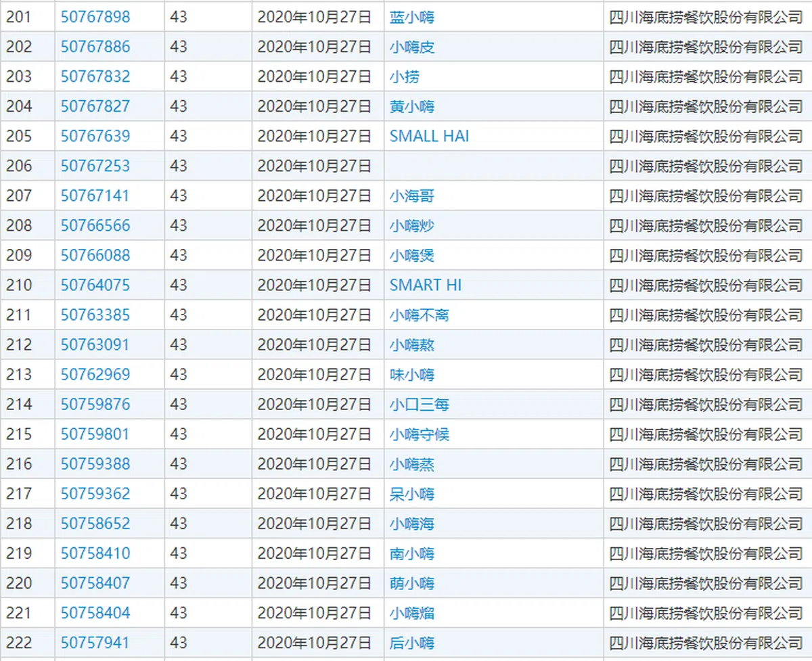This screenshot has height=661, width=812.
Task: Open the 小口三每 trademark entry
Action: point(418,404)
